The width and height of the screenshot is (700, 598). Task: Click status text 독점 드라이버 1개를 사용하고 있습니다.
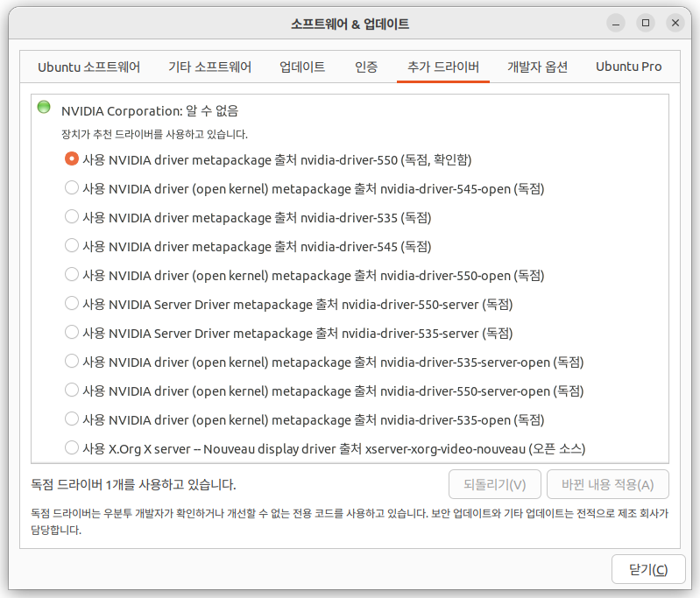click(133, 484)
